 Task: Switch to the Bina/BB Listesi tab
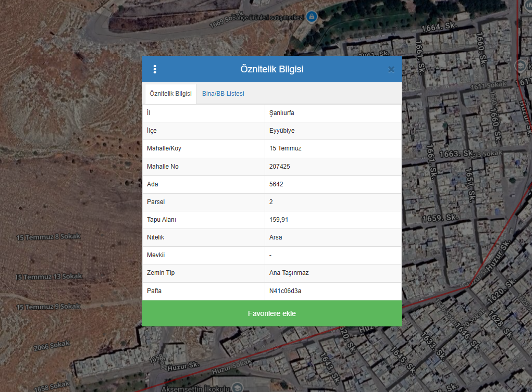point(223,94)
